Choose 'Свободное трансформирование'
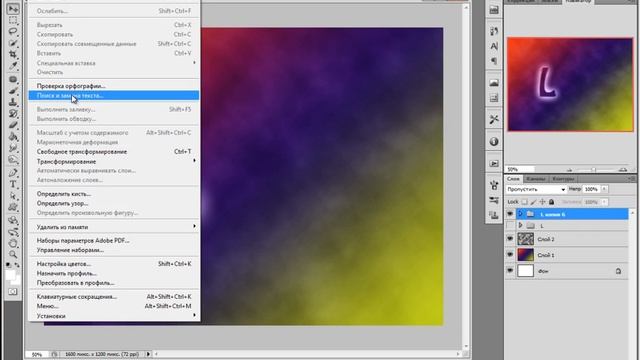 pos(114,151)
